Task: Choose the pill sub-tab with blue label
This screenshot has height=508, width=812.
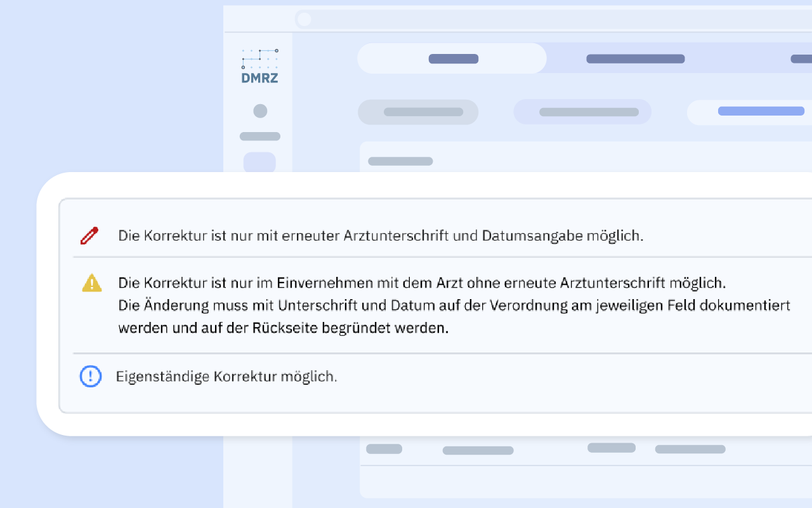Action: [x=760, y=112]
